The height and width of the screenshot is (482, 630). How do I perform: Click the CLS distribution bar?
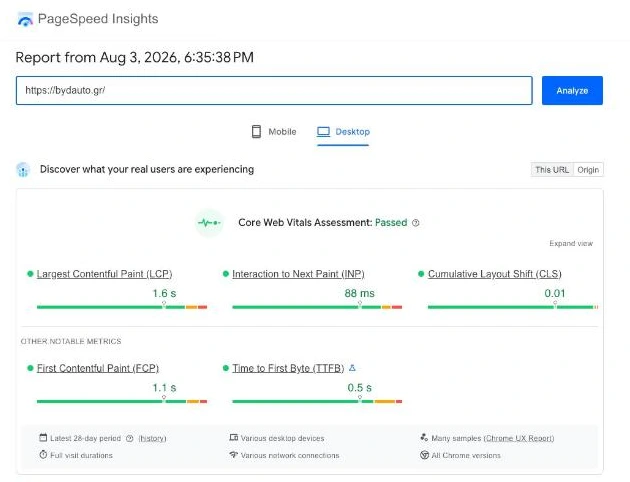[x=513, y=307]
